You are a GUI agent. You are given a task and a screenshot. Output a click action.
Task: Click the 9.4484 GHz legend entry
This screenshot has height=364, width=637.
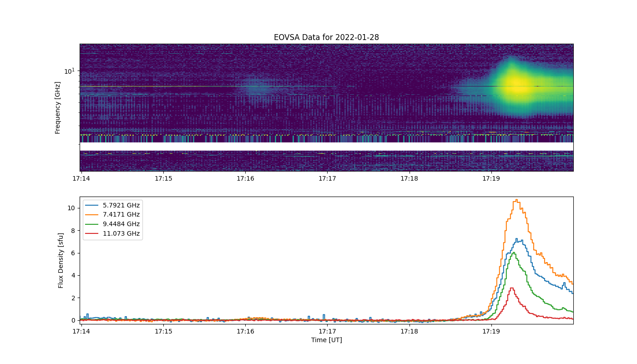112,224
